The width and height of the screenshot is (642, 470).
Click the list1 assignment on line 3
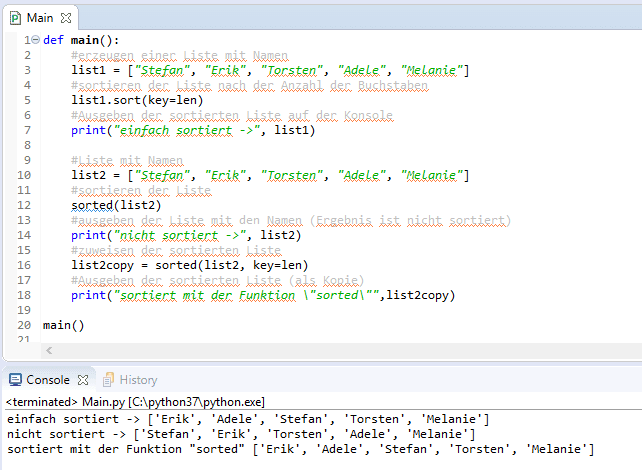coord(270,70)
